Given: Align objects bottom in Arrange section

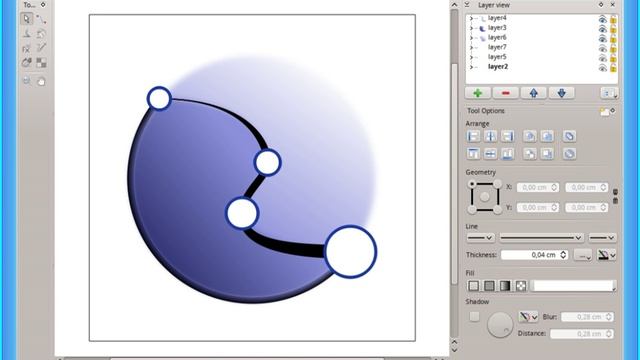Looking at the screenshot, I should [x=507, y=154].
